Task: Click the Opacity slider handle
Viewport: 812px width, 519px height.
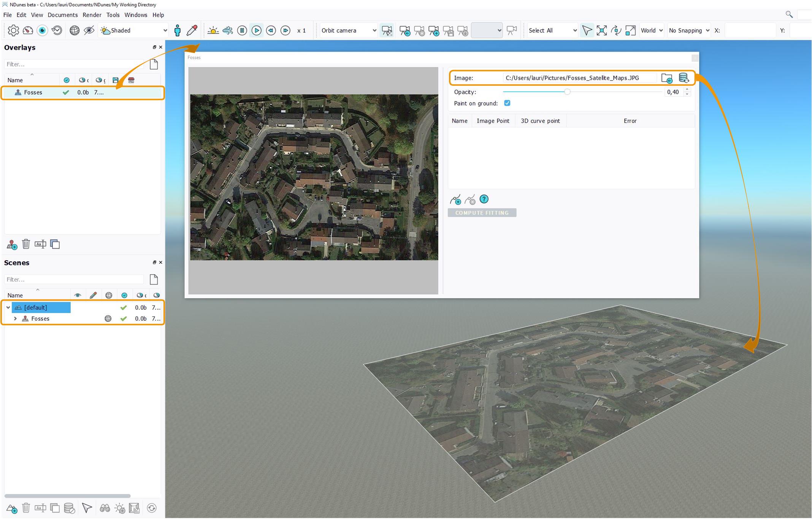Action: [x=567, y=92]
